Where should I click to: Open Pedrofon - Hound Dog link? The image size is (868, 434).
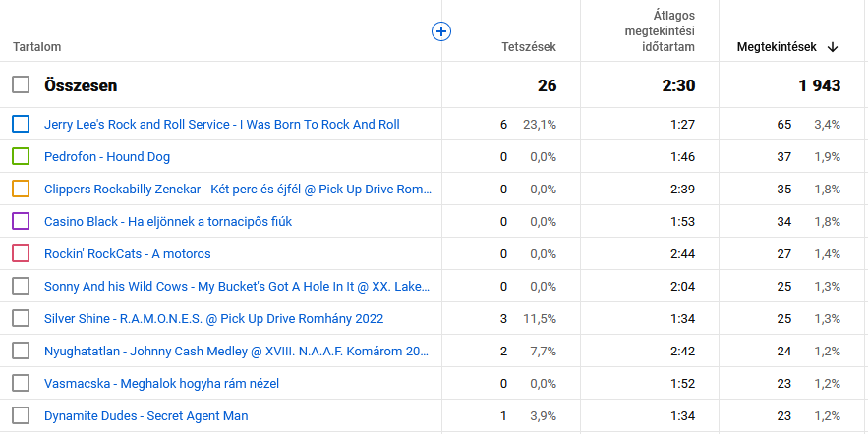coord(107,157)
